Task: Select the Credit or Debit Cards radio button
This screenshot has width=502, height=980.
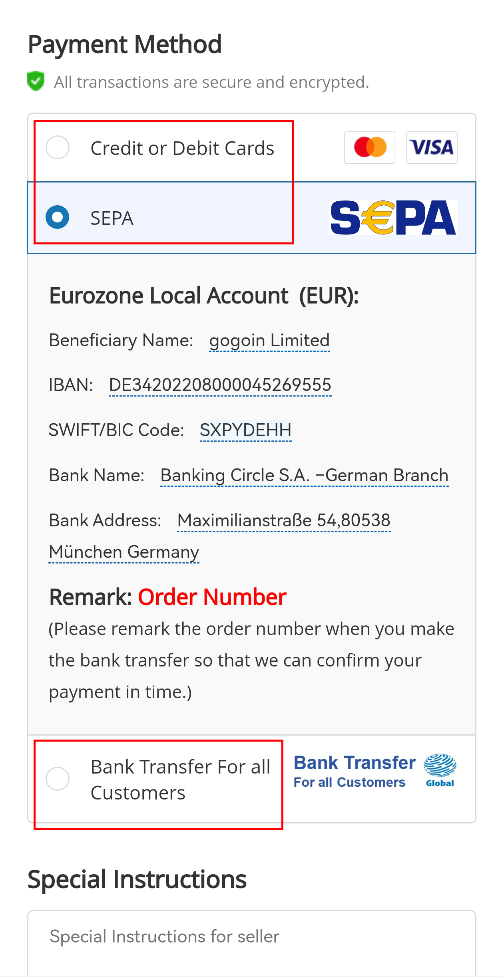Action: [x=58, y=147]
